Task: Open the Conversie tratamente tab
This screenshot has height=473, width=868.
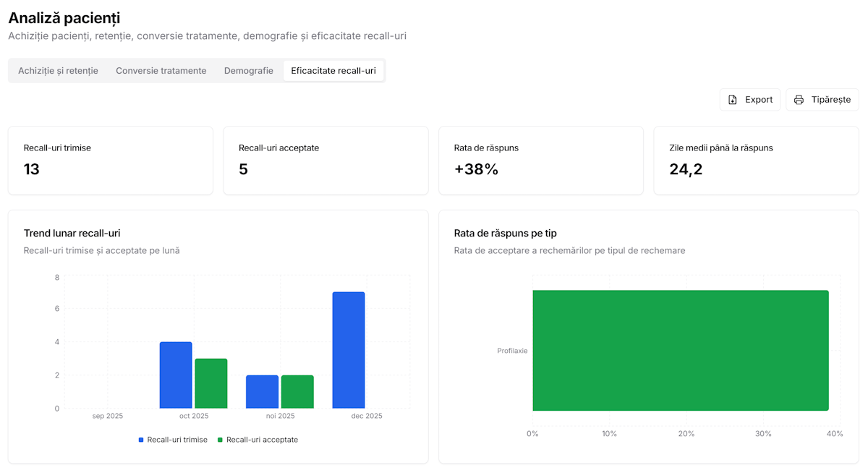Action: pos(161,71)
